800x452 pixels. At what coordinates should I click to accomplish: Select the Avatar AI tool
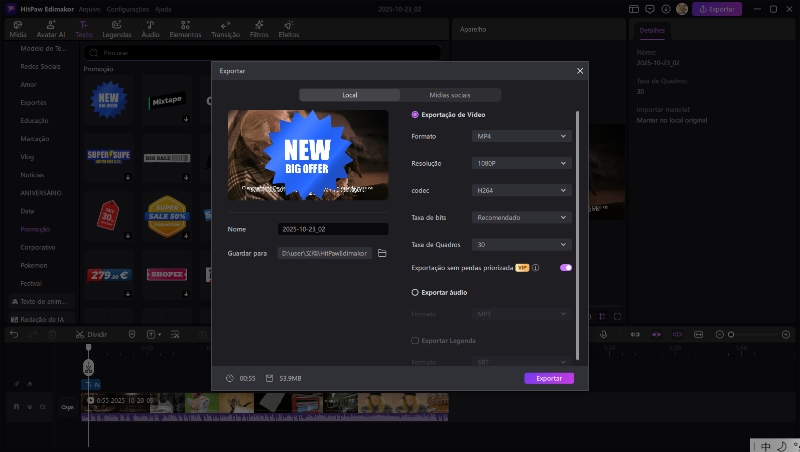point(51,28)
